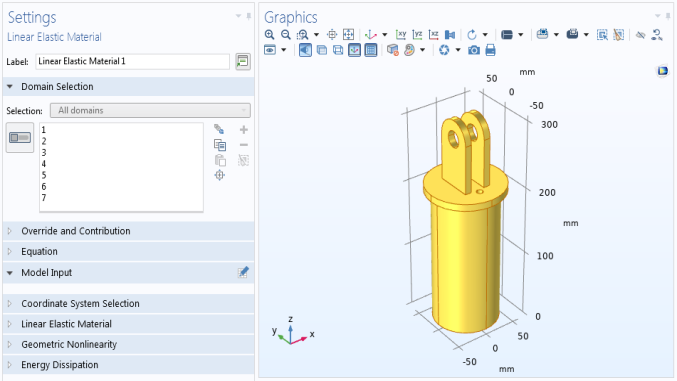Viewport: 677px width, 381px height.
Task: Take a snapshot with the camera icon
Action: (x=474, y=51)
